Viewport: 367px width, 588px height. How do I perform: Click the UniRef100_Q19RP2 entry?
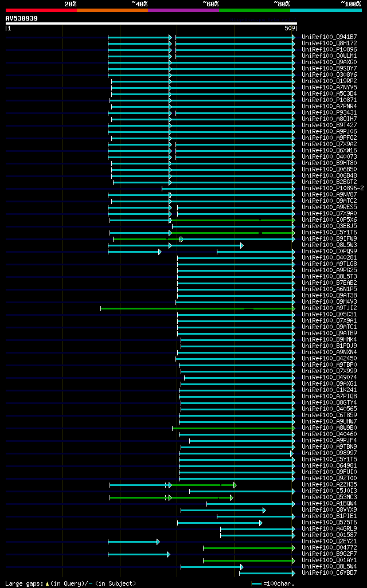(330, 81)
